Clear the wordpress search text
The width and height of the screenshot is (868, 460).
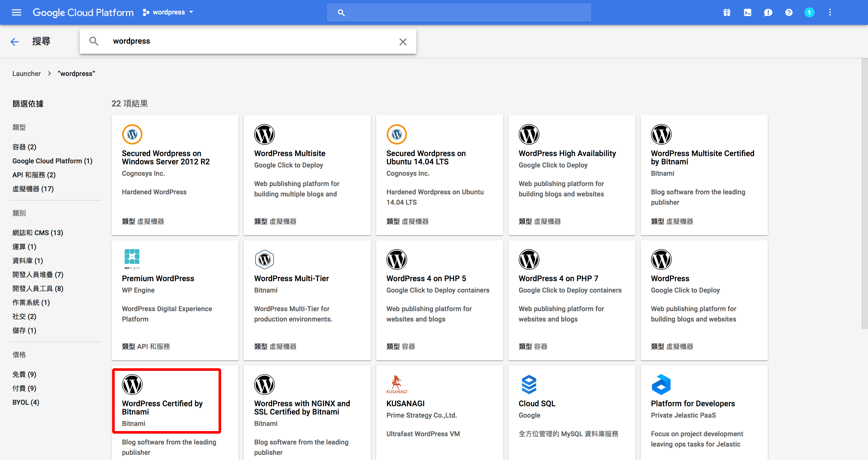pyautogui.click(x=403, y=42)
